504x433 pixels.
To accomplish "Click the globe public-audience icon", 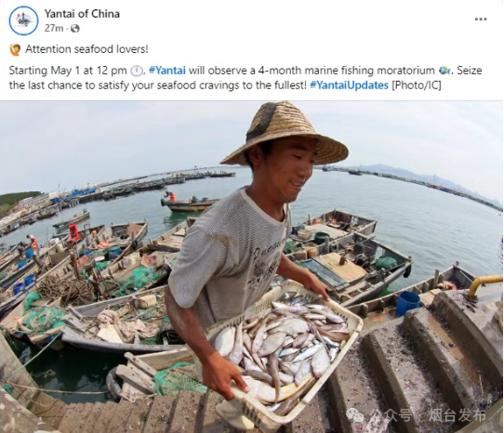I will click(75, 29).
